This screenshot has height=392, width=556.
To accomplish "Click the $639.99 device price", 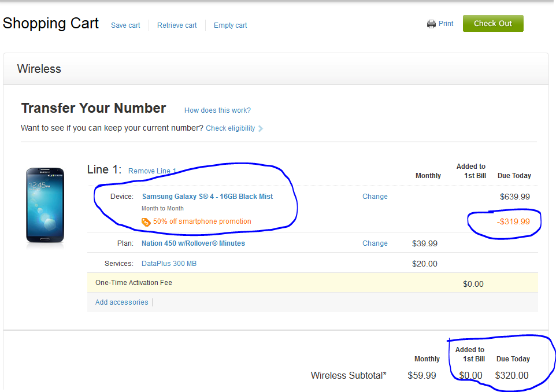I will point(515,197).
